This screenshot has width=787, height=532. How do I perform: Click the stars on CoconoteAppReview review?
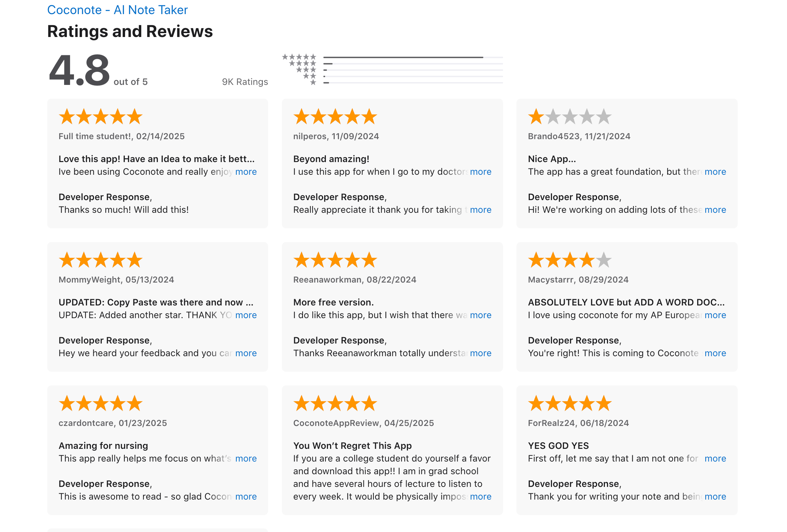coord(335,403)
